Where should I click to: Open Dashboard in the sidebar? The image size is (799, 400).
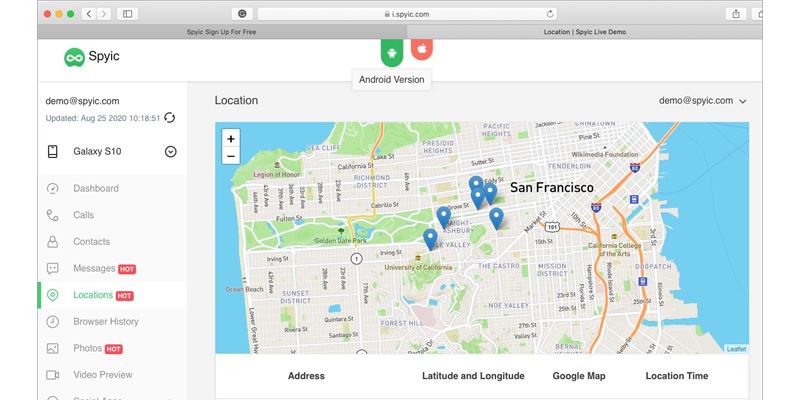coord(95,188)
